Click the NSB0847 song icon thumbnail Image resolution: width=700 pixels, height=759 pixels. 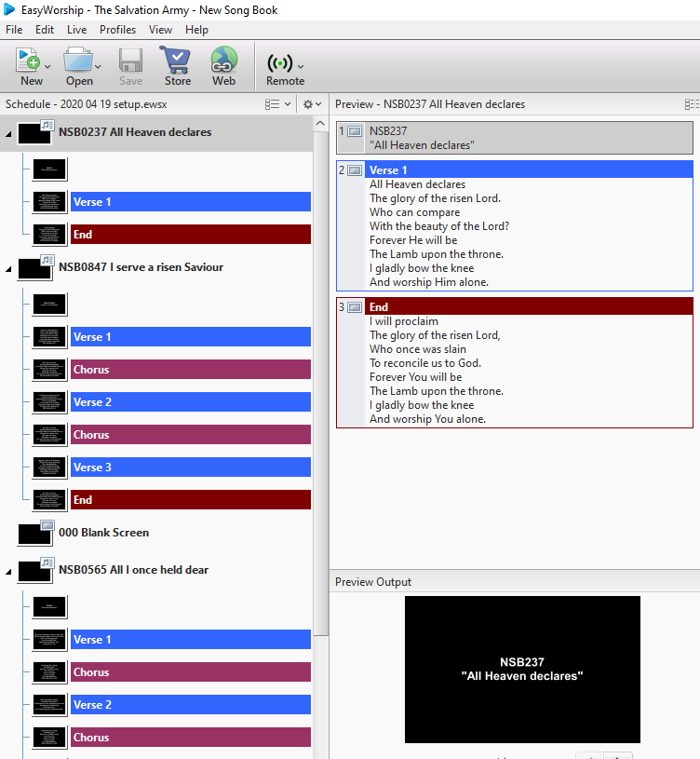coord(34,267)
